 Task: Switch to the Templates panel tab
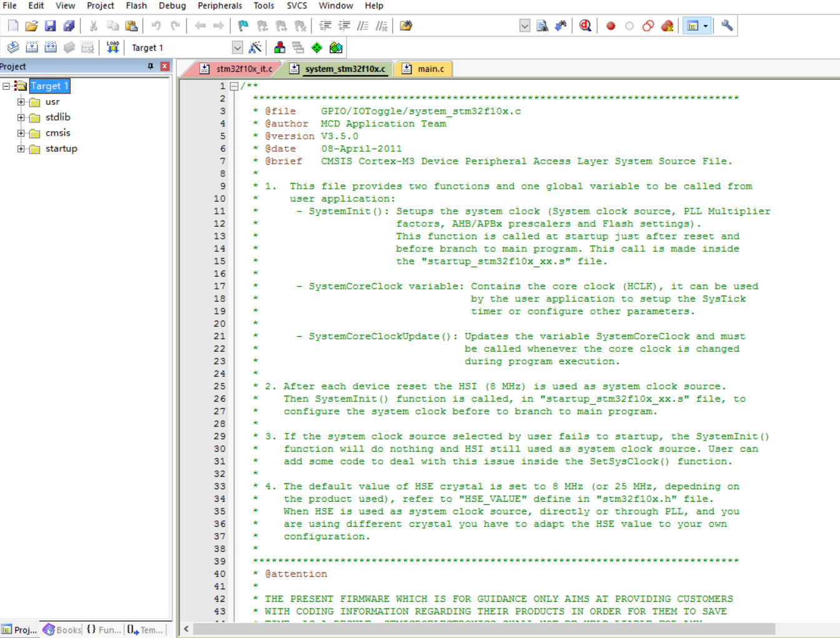[146, 630]
